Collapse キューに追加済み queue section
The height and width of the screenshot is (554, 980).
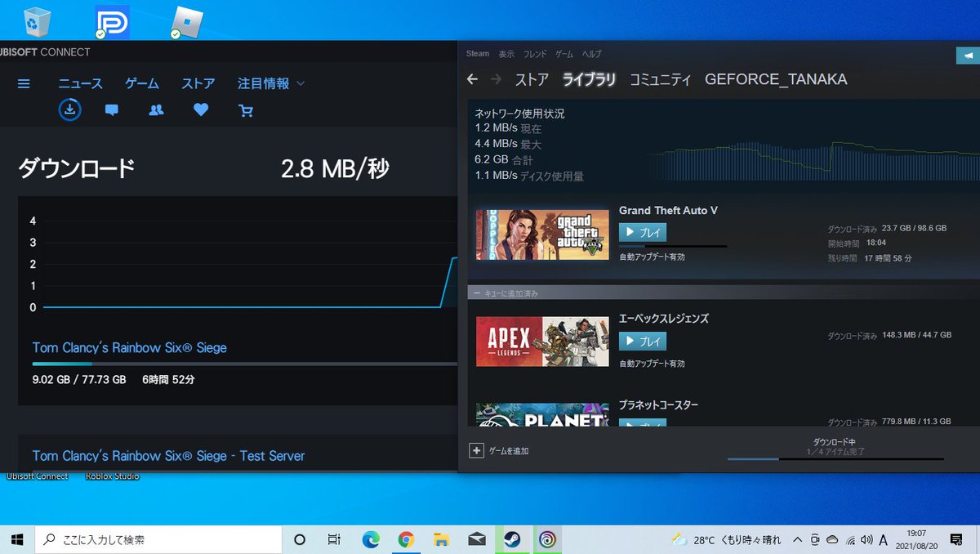click(477, 293)
